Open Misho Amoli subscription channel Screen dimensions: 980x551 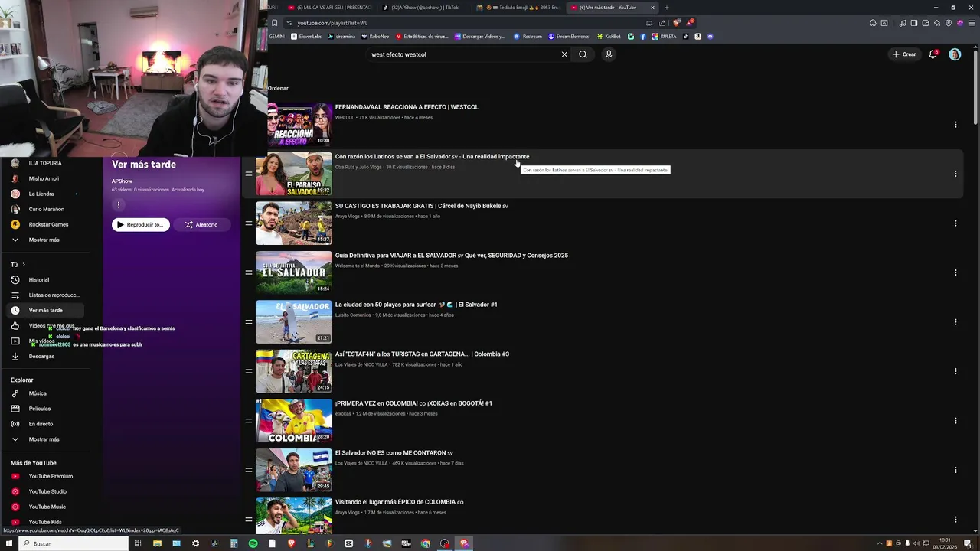(44, 178)
